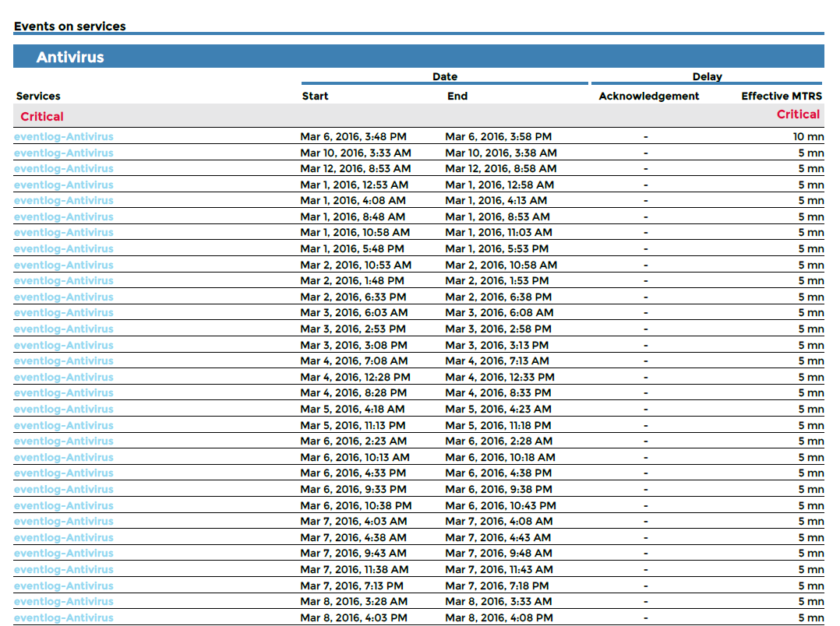Select eventlog-Antivirus row starting Mar 1, 12:53 AM
The image size is (840, 626).
63,185
